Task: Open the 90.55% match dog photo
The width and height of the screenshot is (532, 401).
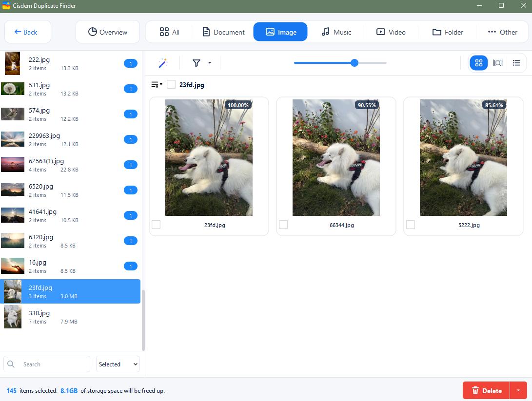Action: [336, 157]
